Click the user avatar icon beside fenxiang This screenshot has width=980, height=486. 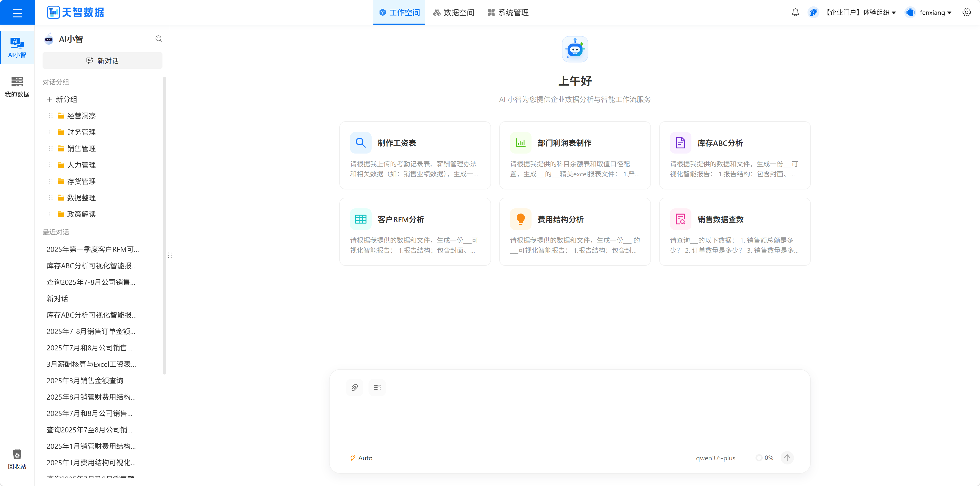(910, 13)
